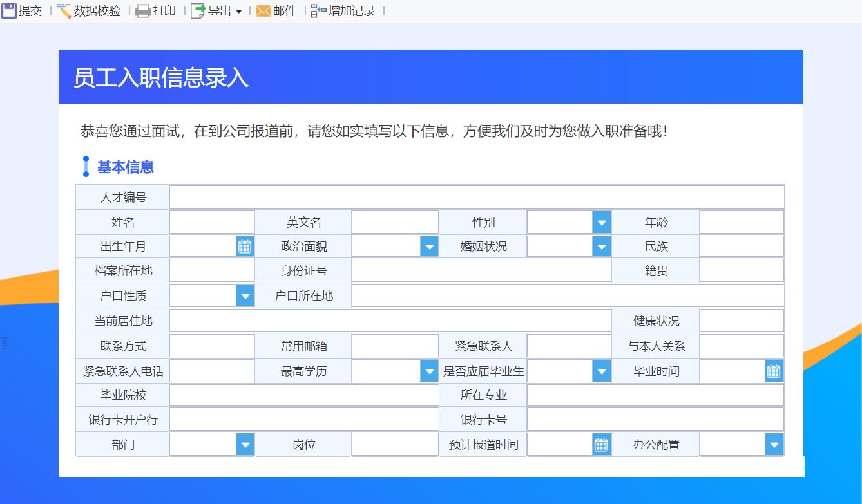Click the 数据校验 toolbar label
This screenshot has height=504, width=862.
(97, 11)
